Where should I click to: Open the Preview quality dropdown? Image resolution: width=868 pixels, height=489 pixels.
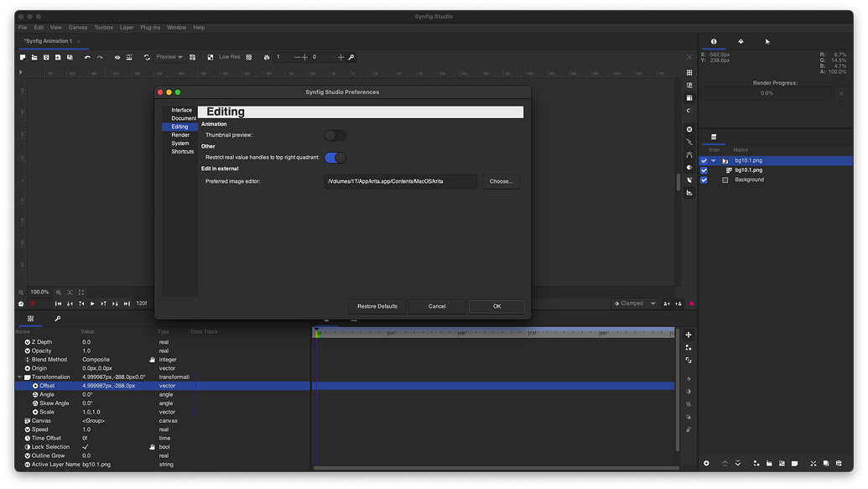coord(169,57)
